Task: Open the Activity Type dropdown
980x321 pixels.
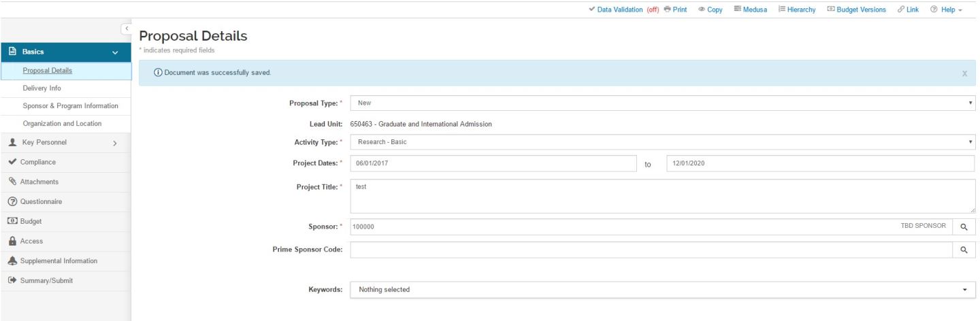Action: click(662, 142)
